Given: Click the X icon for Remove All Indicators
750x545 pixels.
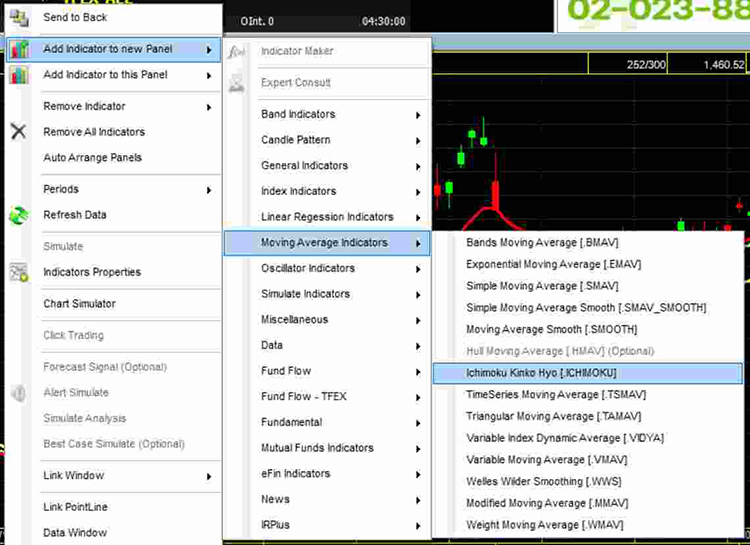Looking at the screenshot, I should pyautogui.click(x=19, y=132).
